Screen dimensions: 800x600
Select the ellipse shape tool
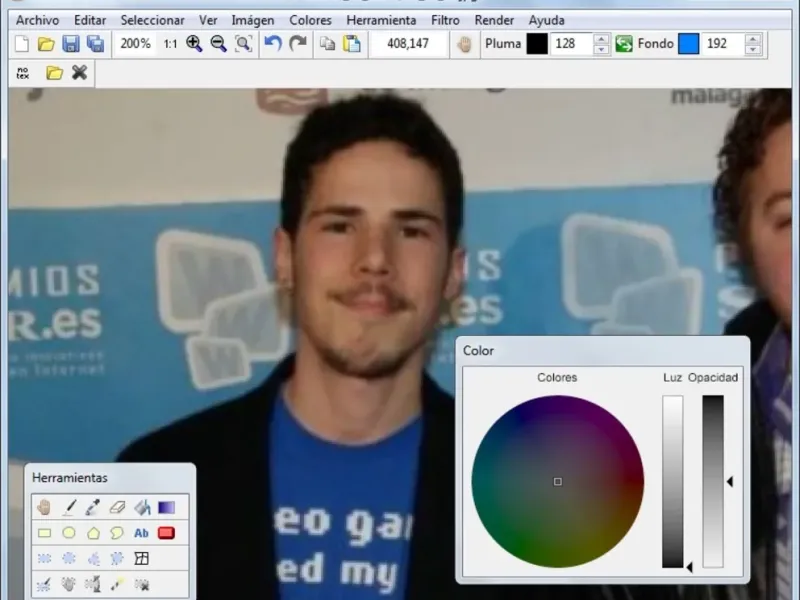tap(69, 533)
